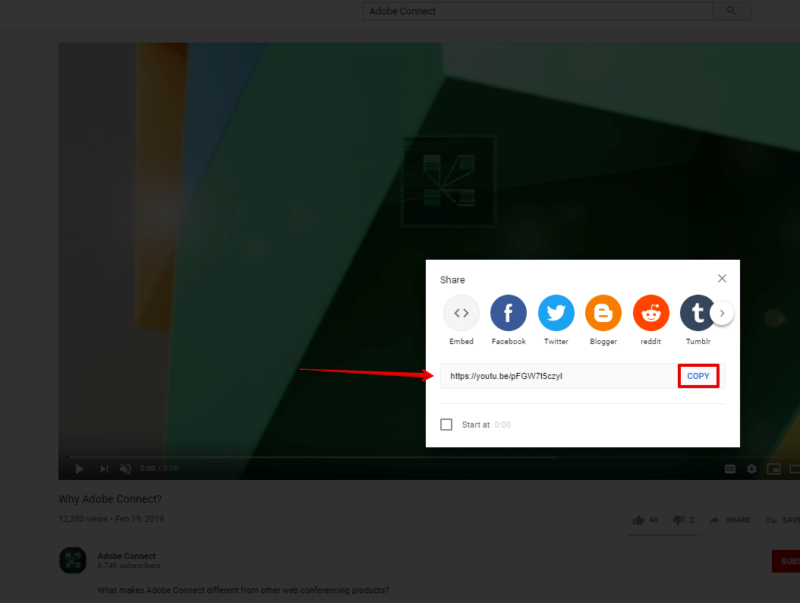Click the Why Adobe Connect? video title
Screen dimensions: 800x603
pyautogui.click(x=110, y=499)
